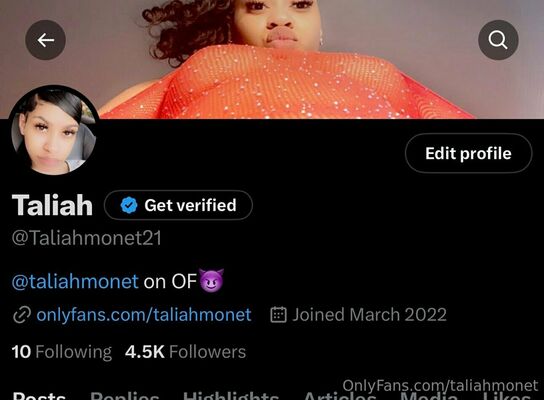
Task: Click the calendar joined-date icon
Action: [x=278, y=315]
